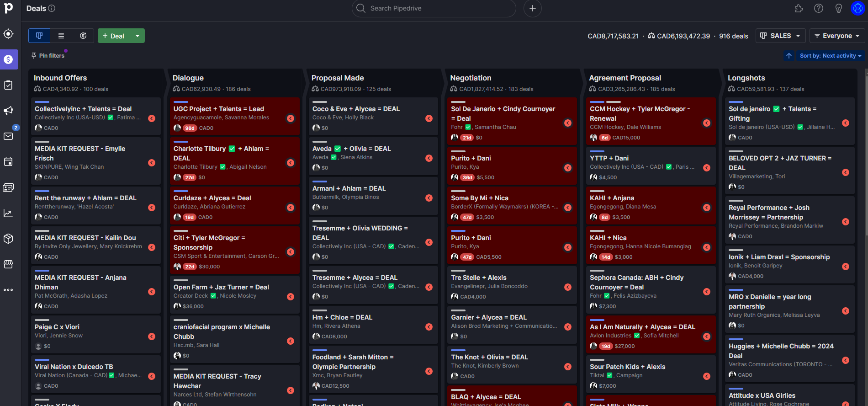Open the Deals dollar icon in sidebar
This screenshot has height=406, width=868.
coord(8,59)
